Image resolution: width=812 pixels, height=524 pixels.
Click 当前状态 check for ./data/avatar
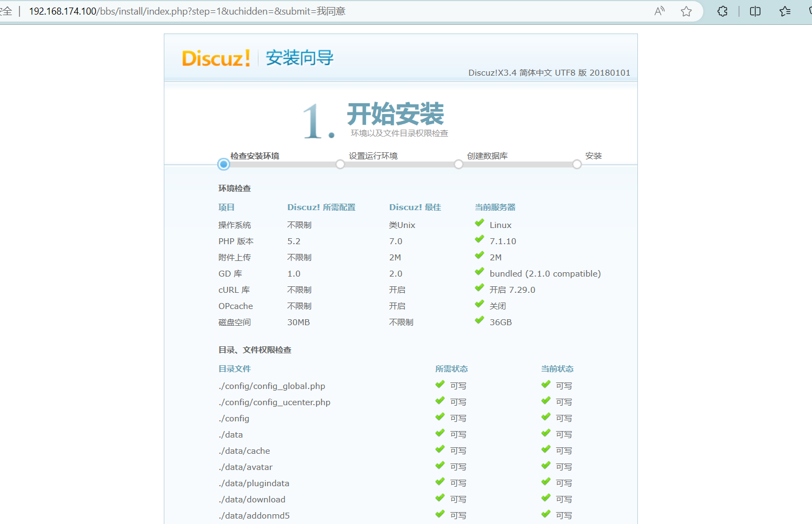coord(546,466)
